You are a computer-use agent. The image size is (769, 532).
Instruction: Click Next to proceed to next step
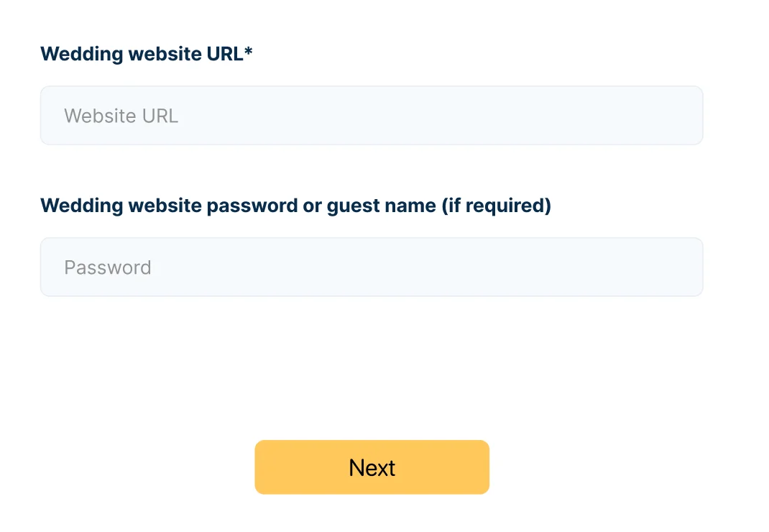[371, 467]
